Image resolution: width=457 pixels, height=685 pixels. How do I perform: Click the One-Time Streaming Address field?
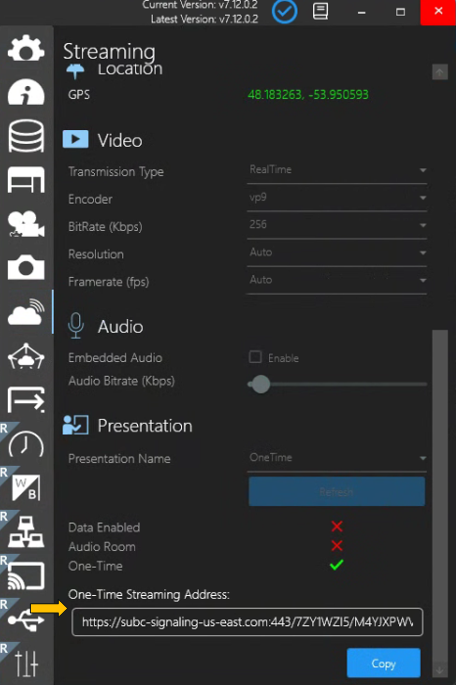pyautogui.click(x=247, y=622)
